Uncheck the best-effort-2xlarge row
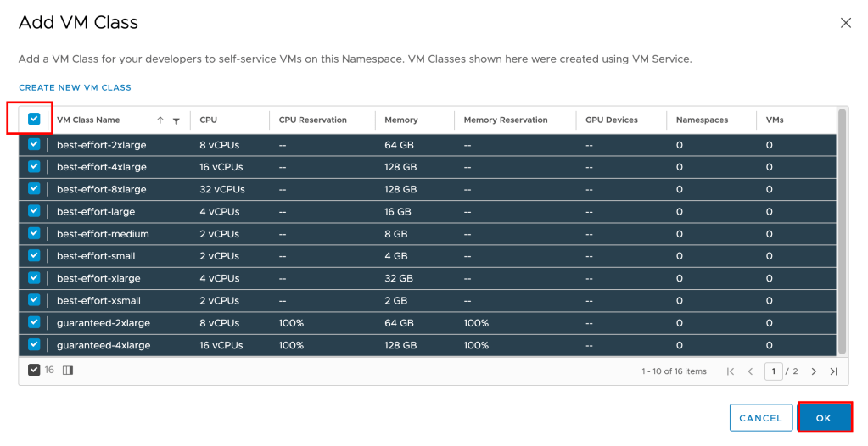The width and height of the screenshot is (868, 446). point(34,145)
